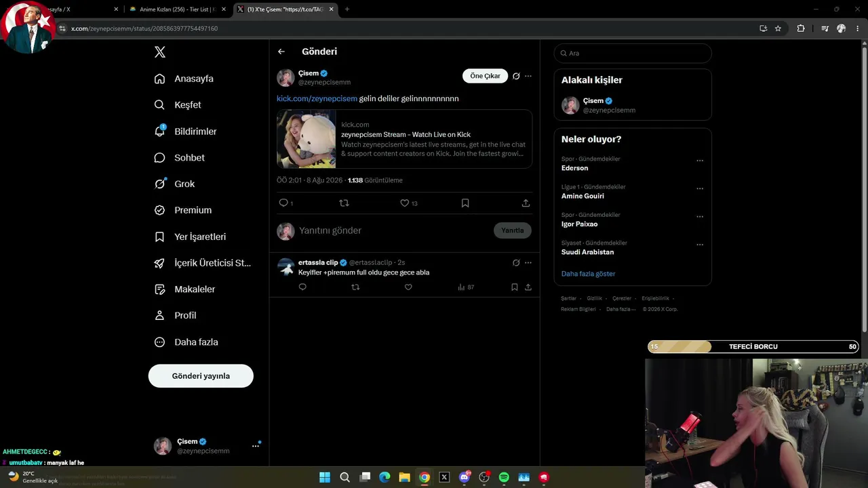868x488 pixels.
Task: Click Grok icon on ertassla clip reply
Action: click(x=516, y=263)
